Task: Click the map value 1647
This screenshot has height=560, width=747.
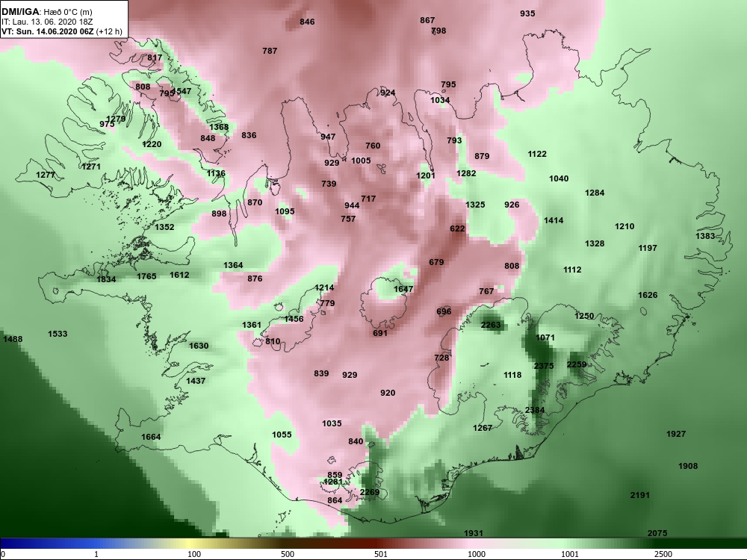Action: click(x=403, y=289)
